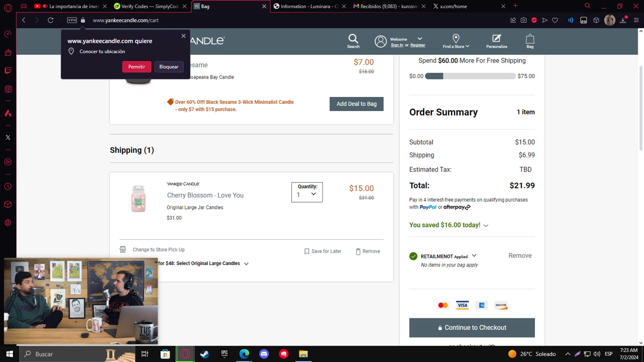Switch to the Information - Luminara tab
The height and width of the screenshot is (362, 644).
coord(309,6)
